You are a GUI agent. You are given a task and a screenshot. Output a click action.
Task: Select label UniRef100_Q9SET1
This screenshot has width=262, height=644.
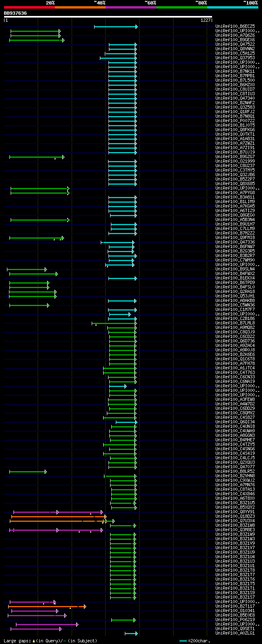point(235,629)
